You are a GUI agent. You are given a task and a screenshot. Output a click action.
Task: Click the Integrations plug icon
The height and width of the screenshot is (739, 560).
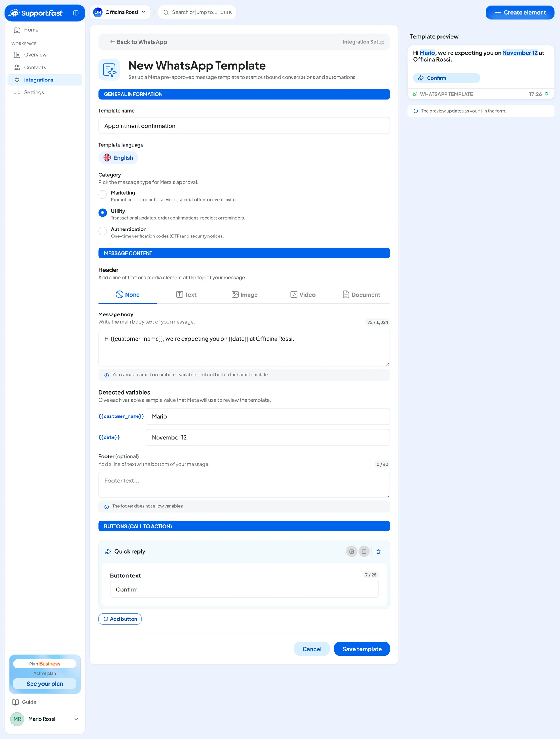point(17,80)
